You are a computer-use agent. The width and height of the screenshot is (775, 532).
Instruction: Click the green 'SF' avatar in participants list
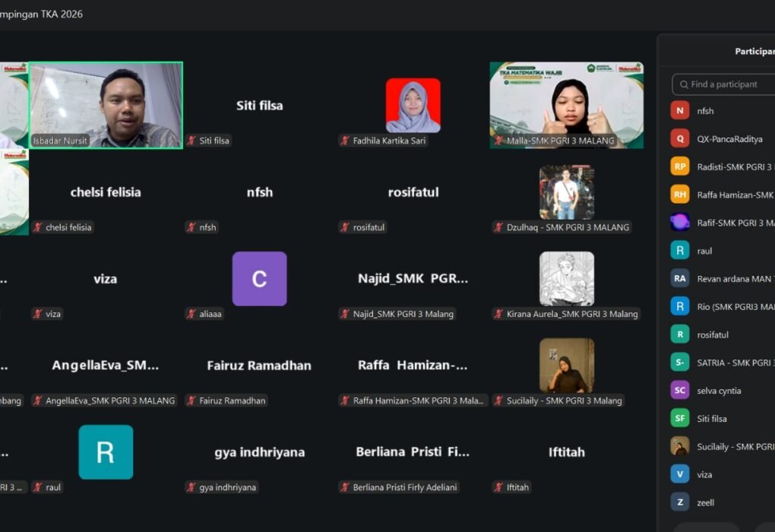[680, 418]
